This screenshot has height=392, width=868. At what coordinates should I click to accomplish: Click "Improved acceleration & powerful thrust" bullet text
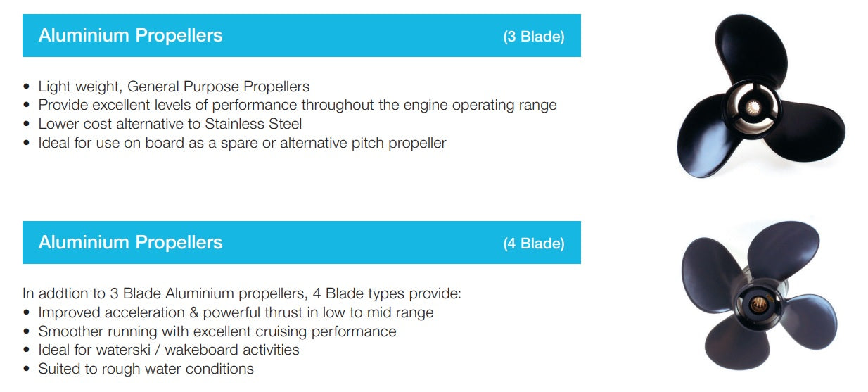[x=236, y=312]
